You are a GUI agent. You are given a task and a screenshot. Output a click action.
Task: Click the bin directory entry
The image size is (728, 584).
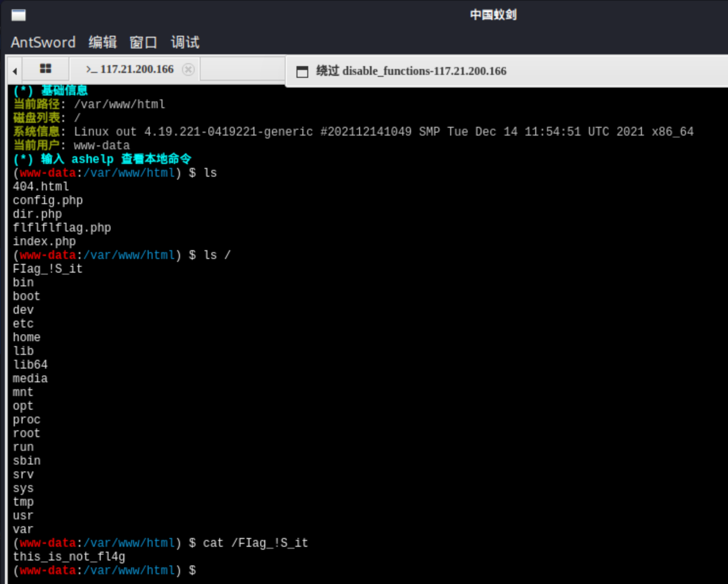coord(23,282)
